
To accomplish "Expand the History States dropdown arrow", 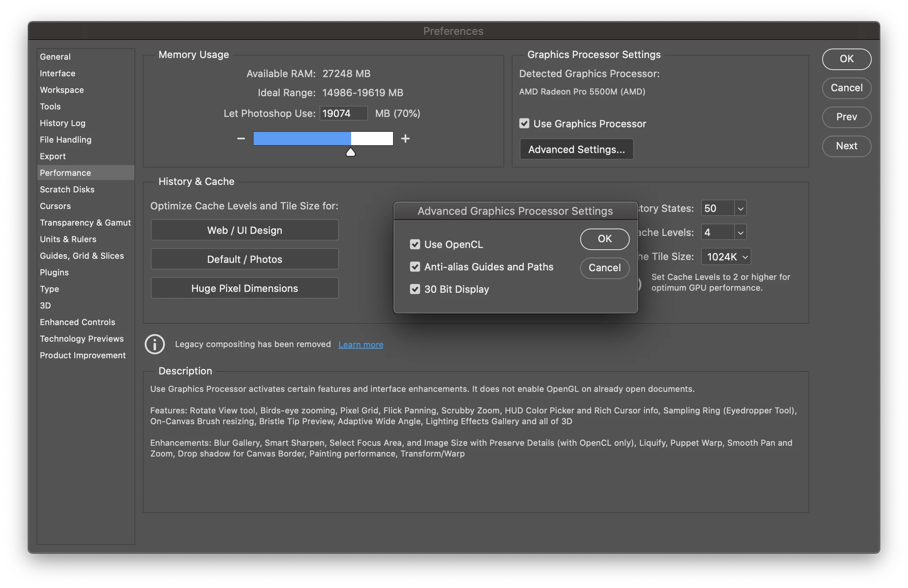I will [740, 209].
